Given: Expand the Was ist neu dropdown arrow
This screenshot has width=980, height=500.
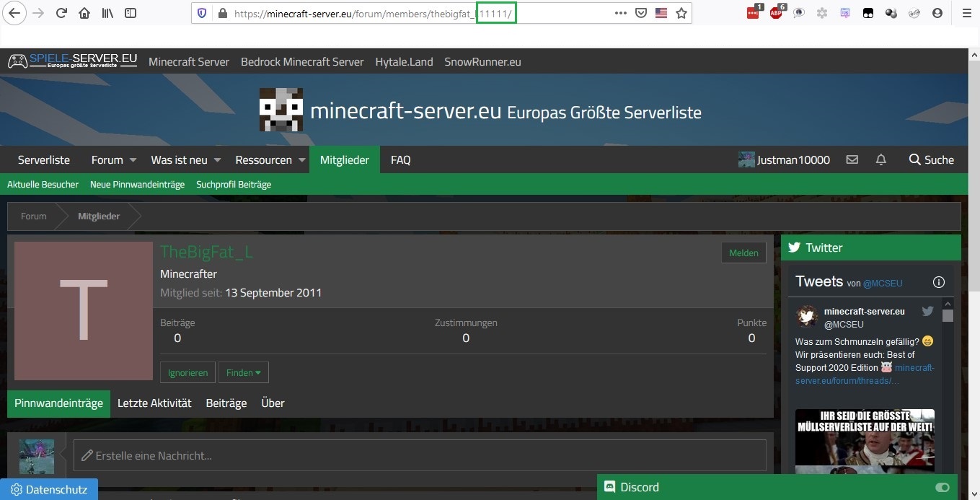Looking at the screenshot, I should [218, 160].
